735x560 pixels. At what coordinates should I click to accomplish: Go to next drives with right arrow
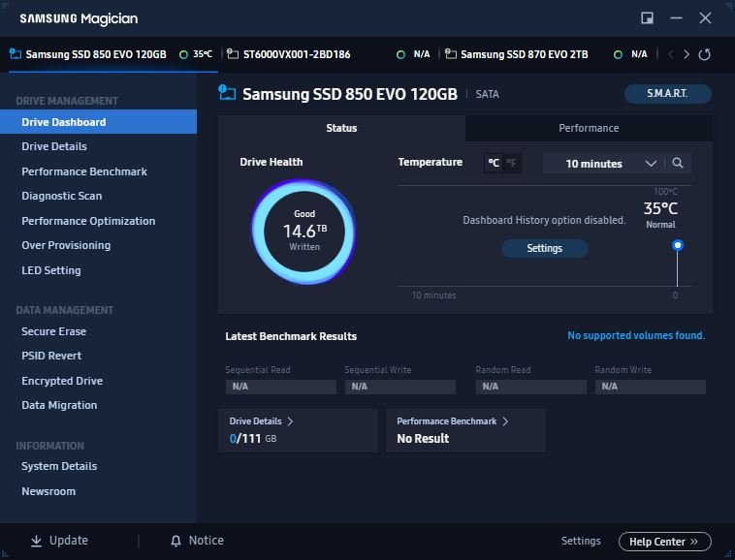687,54
